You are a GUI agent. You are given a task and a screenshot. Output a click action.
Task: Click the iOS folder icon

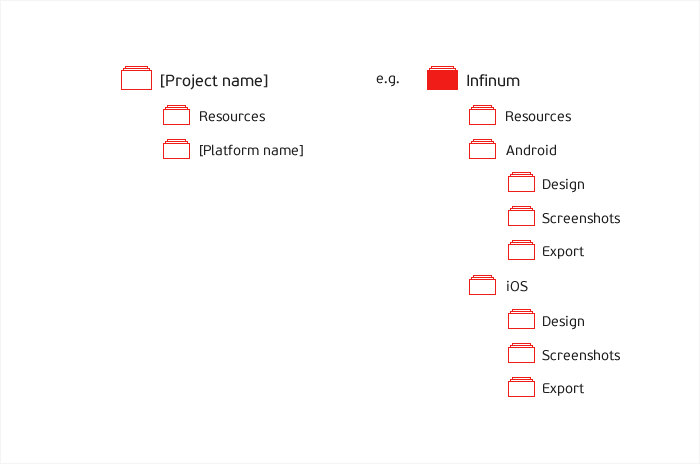pos(483,286)
